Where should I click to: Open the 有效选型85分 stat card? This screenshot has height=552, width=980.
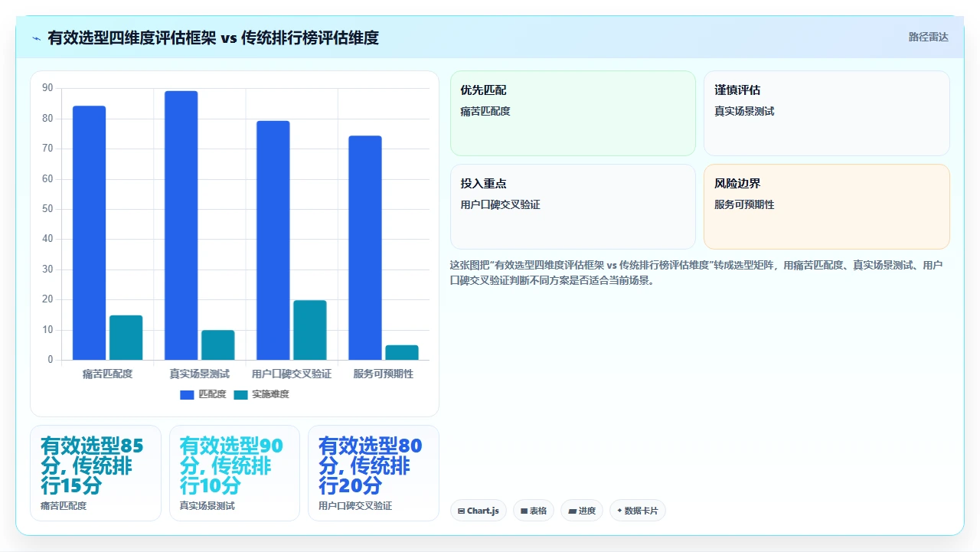(x=96, y=473)
